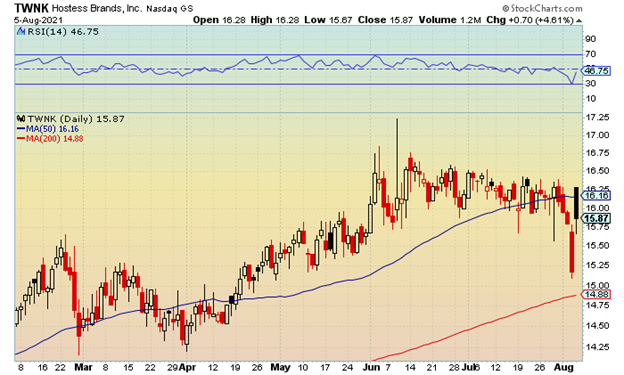This screenshot has height=375, width=624.
Task: Click the 15.50 price axis label
Action: (x=597, y=246)
